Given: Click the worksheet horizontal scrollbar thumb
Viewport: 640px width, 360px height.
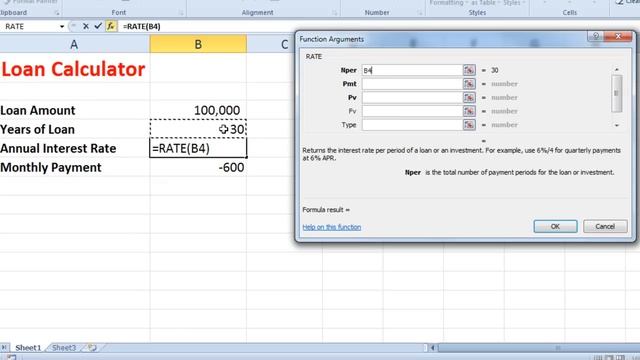Looking at the screenshot, I should pos(538,348).
